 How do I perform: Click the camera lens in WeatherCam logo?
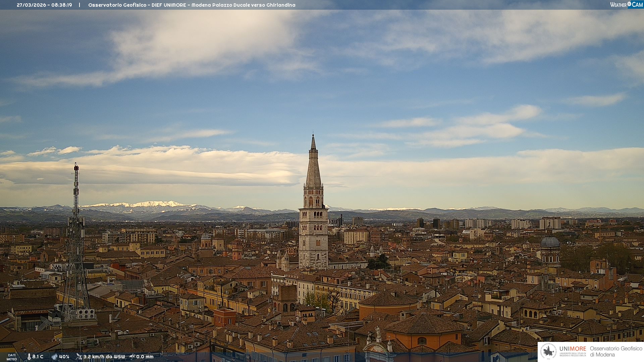point(629,4)
